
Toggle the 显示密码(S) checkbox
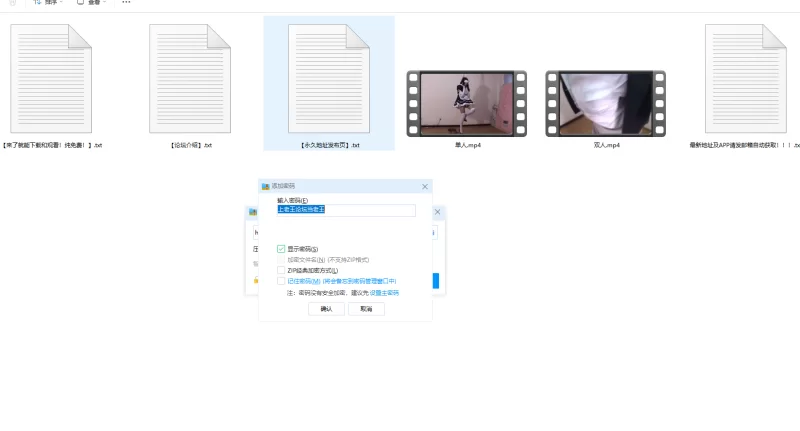click(x=281, y=249)
